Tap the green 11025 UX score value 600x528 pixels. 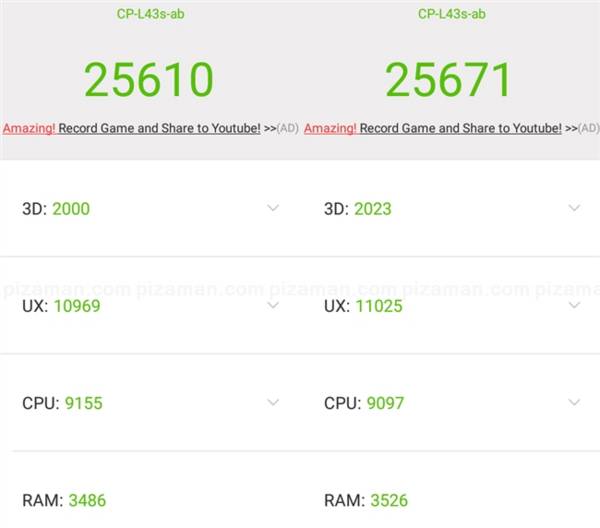378,306
